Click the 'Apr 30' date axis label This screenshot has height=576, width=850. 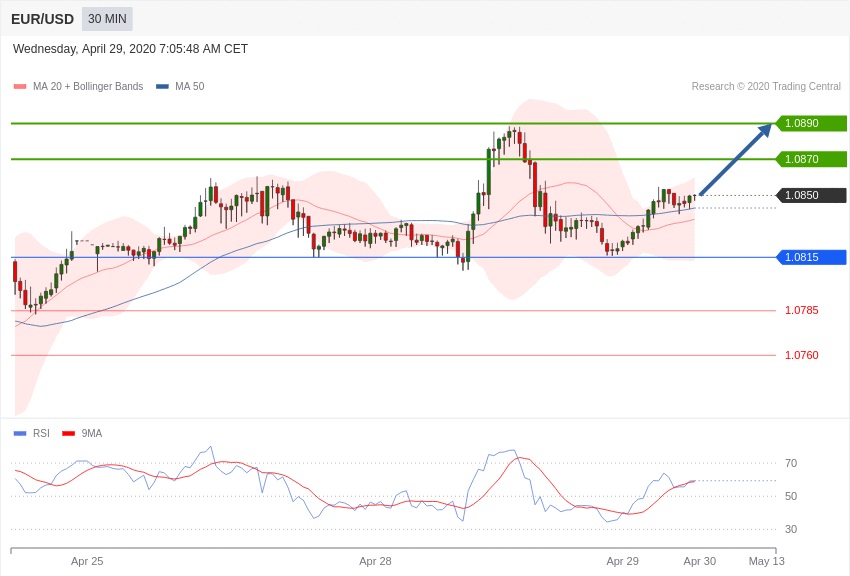point(700,561)
